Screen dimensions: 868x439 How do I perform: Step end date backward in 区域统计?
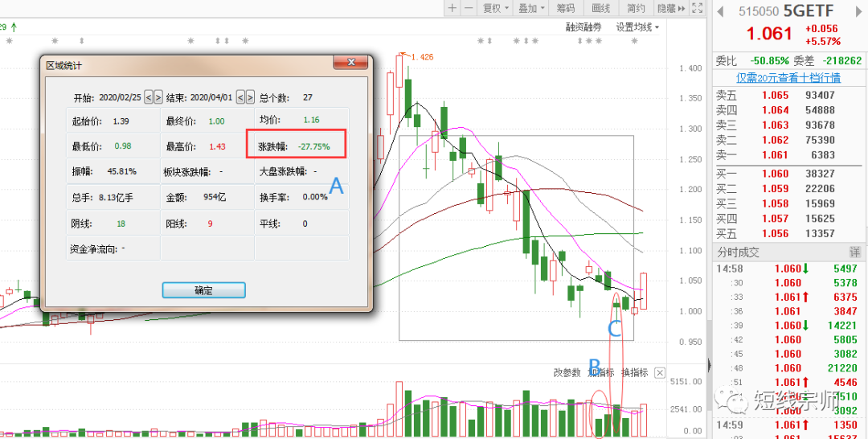pyautogui.click(x=241, y=97)
